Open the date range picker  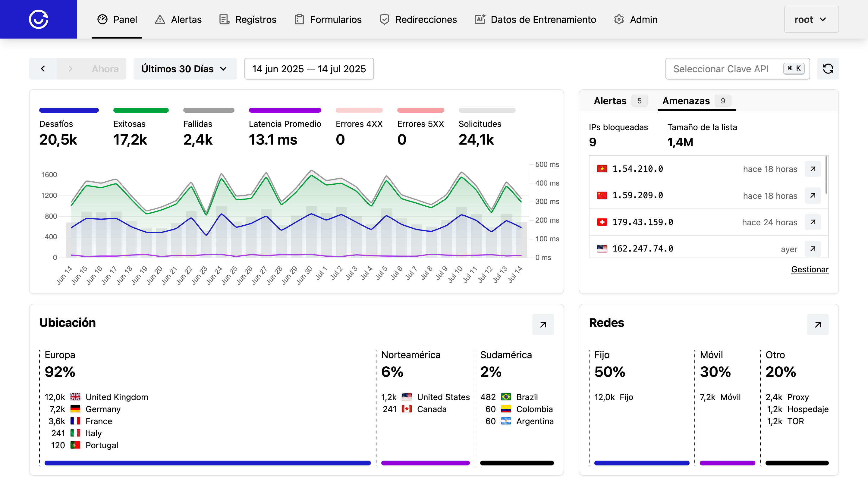(309, 69)
